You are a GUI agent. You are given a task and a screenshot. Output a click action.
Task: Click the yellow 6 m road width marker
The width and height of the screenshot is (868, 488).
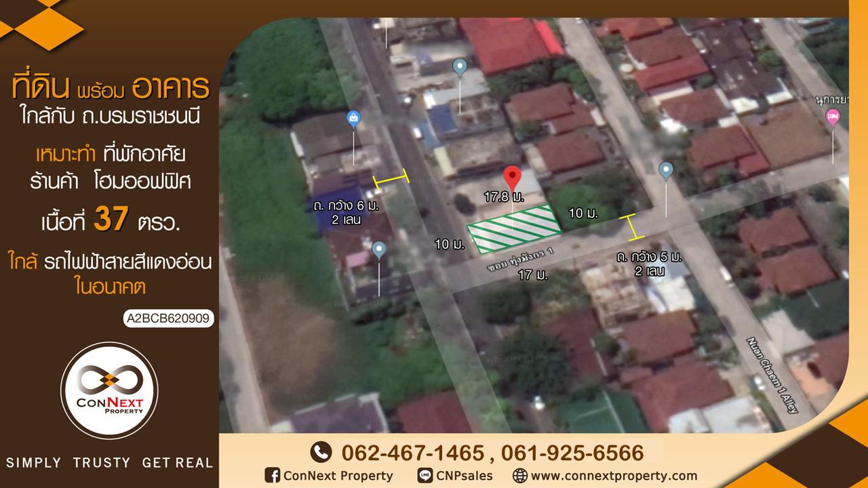coord(391,178)
